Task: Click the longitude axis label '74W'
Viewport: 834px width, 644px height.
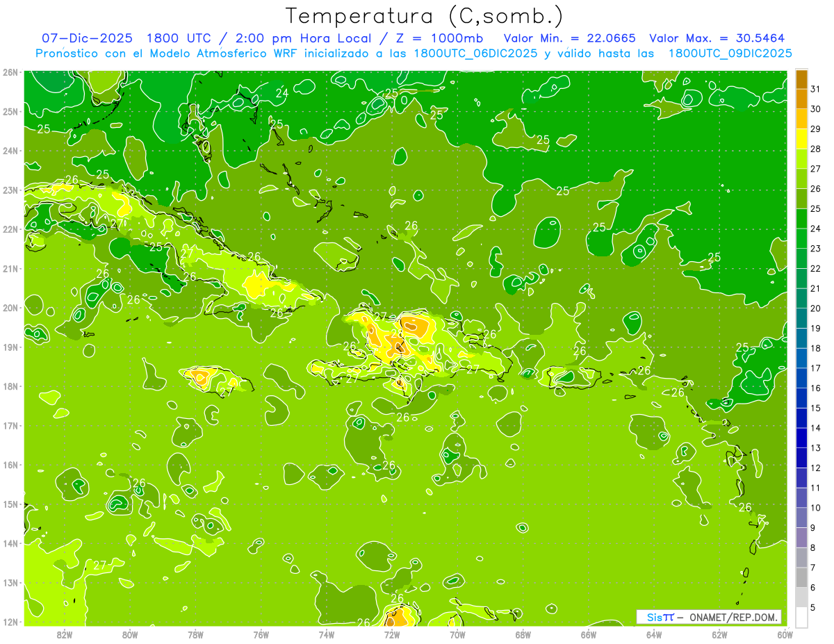Action: (x=327, y=634)
